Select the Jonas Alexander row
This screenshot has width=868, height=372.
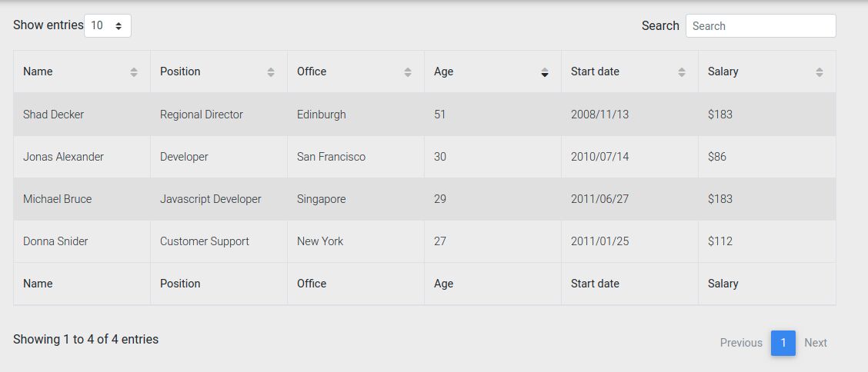coord(425,157)
